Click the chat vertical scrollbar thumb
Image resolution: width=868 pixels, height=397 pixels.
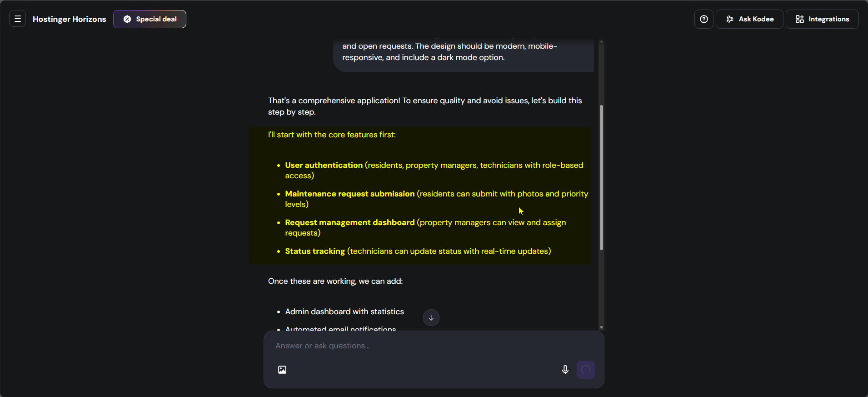pos(601,177)
